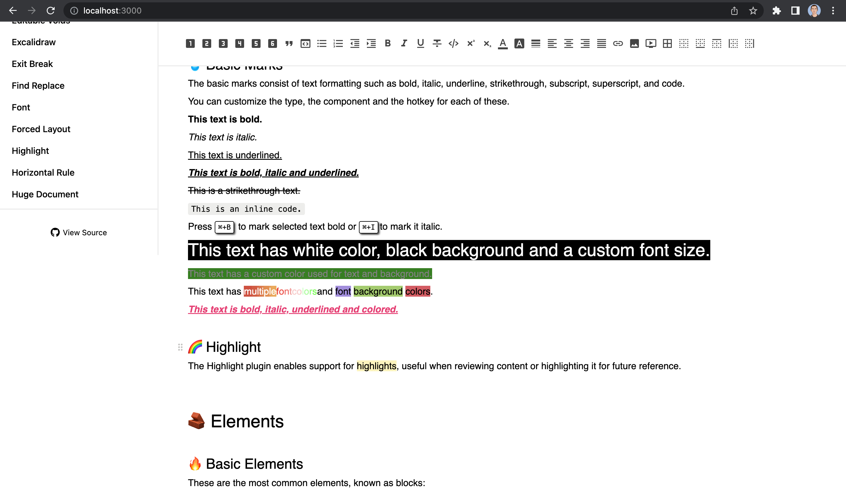Viewport: 846px width, 504px height.
Task: Open the Huge Document example
Action: pyautogui.click(x=45, y=194)
